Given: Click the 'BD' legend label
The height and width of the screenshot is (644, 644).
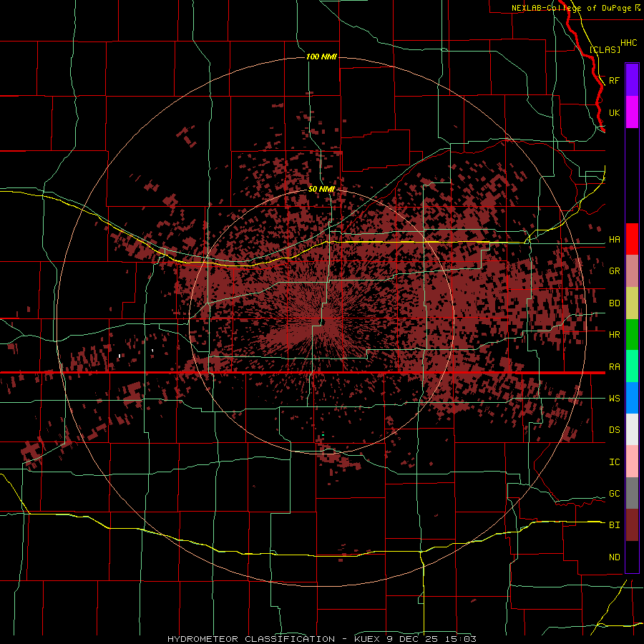Looking at the screenshot, I should 614,303.
